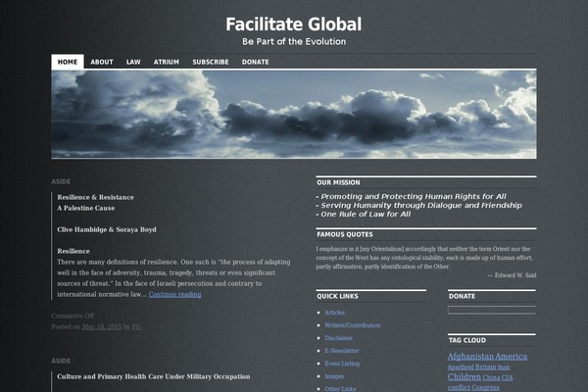Open the FG author link
This screenshot has height=392, width=588.
pos(136,326)
